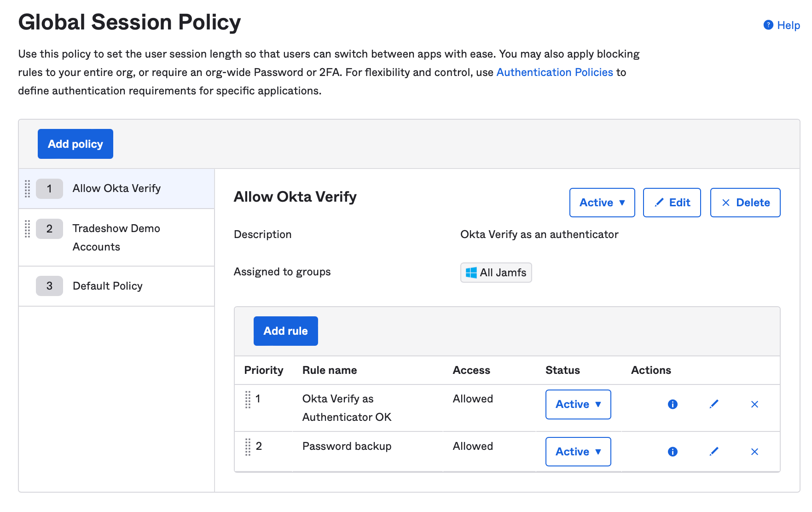Screen dimensions: 812x512
Task: Open policy Active status dropdown
Action: pyautogui.click(x=602, y=203)
